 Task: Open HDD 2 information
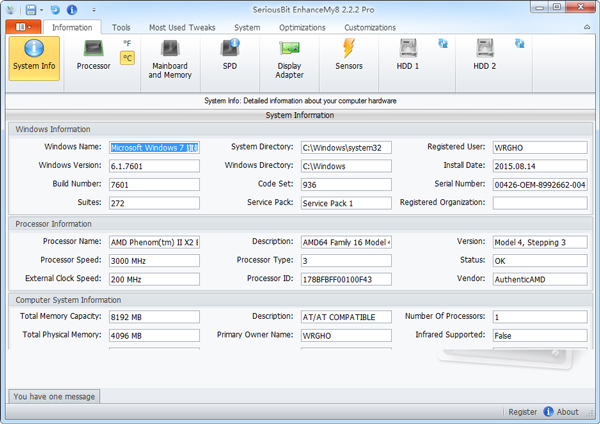484,55
